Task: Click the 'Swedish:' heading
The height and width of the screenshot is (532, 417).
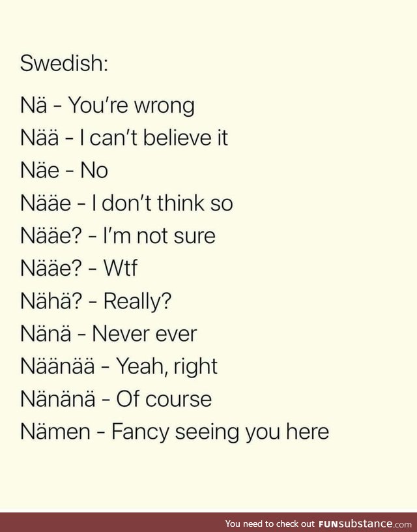Action: coord(64,63)
